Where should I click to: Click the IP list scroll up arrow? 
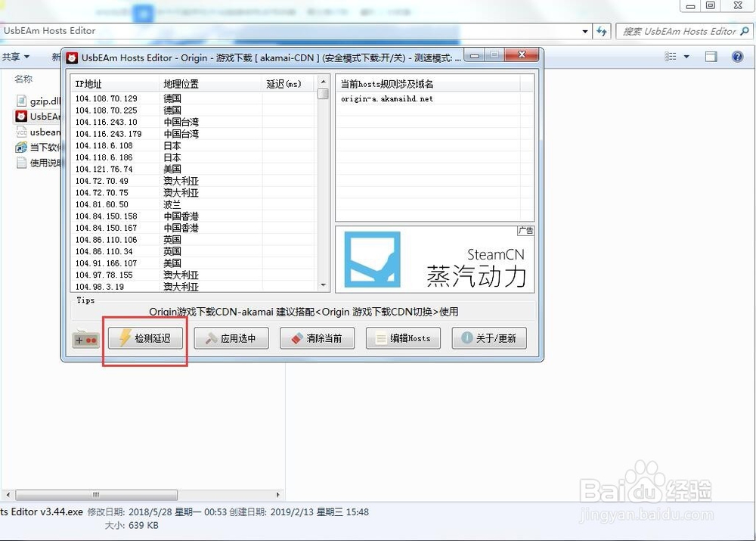click(323, 82)
